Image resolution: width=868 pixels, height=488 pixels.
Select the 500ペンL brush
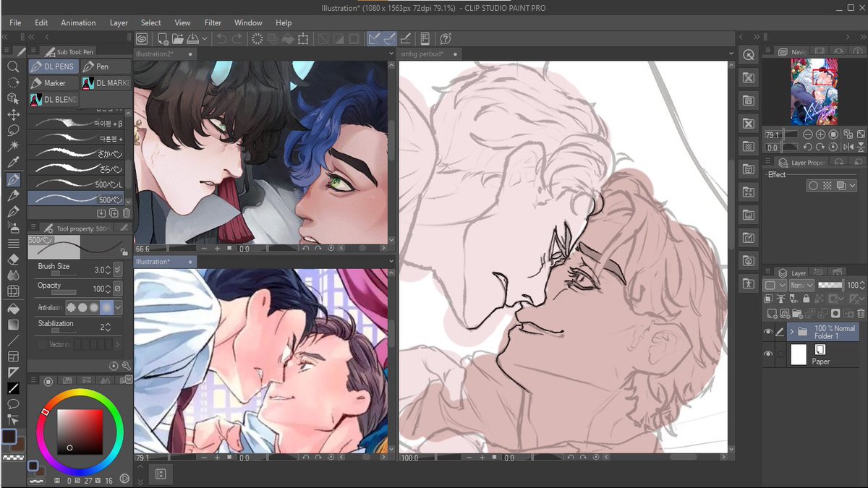click(x=76, y=184)
